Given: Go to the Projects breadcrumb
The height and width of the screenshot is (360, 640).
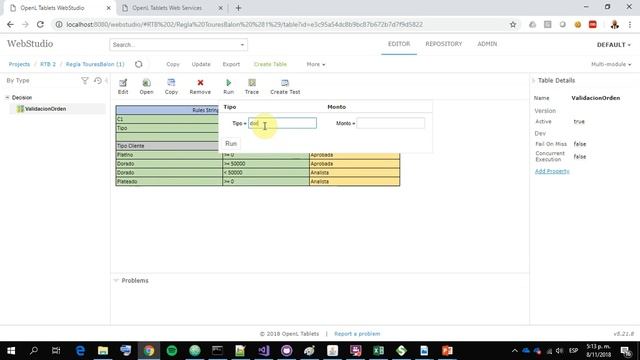Looking at the screenshot, I should coord(19,64).
